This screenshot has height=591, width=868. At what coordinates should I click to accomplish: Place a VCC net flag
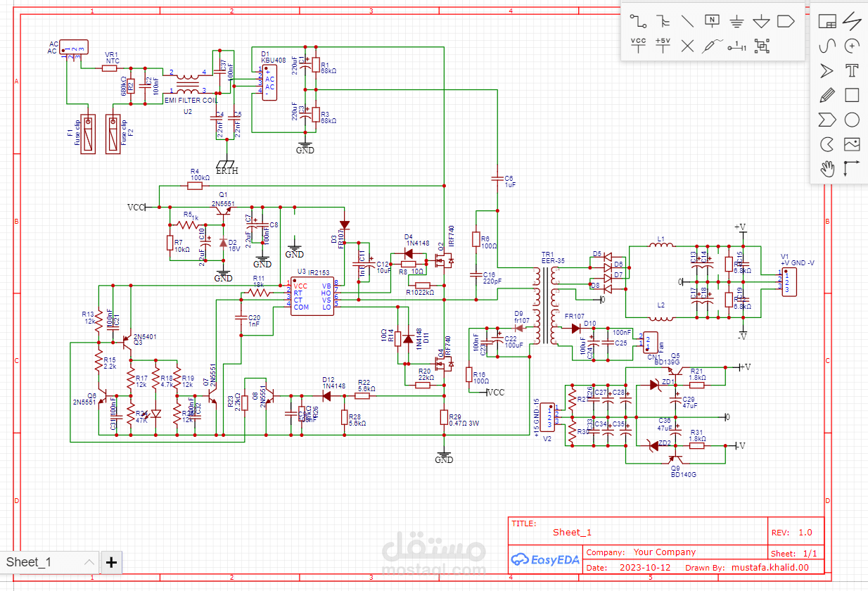[x=639, y=46]
